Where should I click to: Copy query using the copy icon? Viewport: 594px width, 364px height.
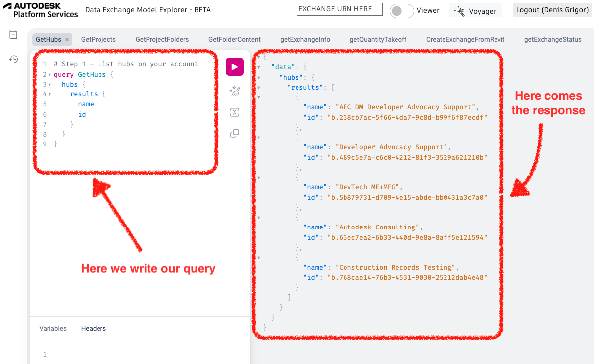235,134
